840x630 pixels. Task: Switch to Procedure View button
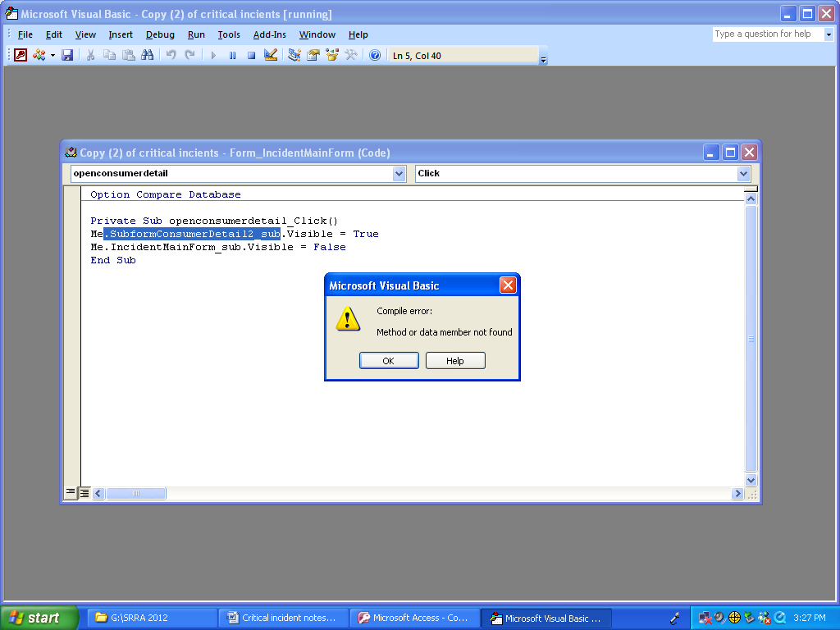[x=71, y=492]
